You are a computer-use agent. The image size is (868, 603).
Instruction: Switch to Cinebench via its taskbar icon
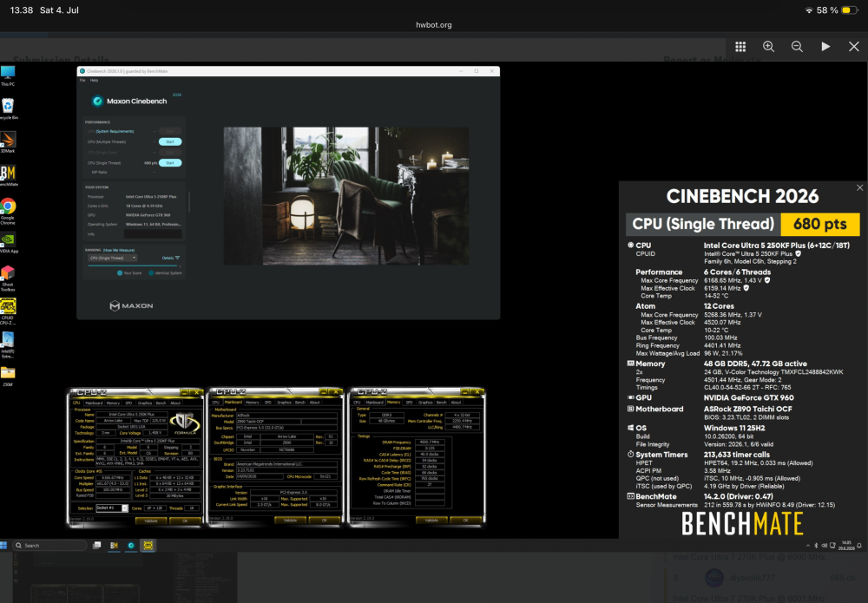point(131,546)
